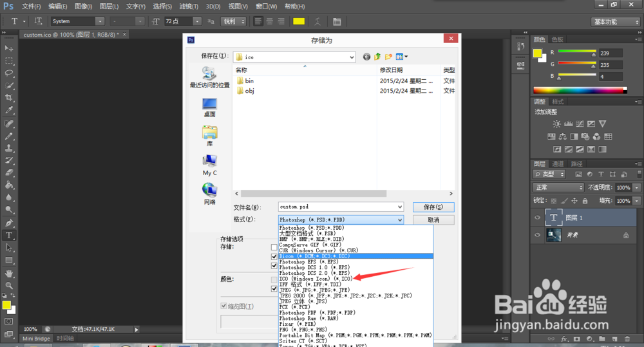Open the 文件(F) menu

[31, 6]
